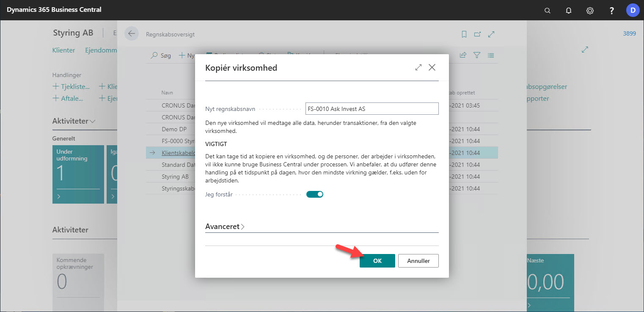Viewport: 644px width, 312px height.
Task: Close the Kopiér virksomhed dialog
Action: (x=432, y=67)
